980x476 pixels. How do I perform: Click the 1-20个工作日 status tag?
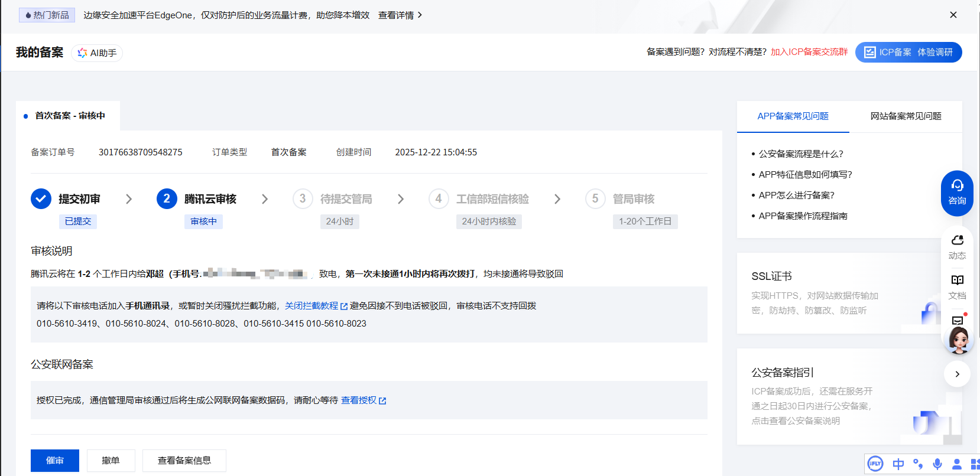(645, 221)
